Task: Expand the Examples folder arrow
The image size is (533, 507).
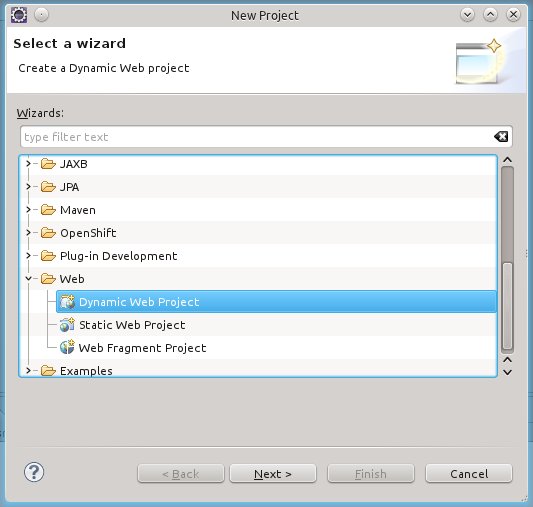Action: pyautogui.click(x=29, y=370)
